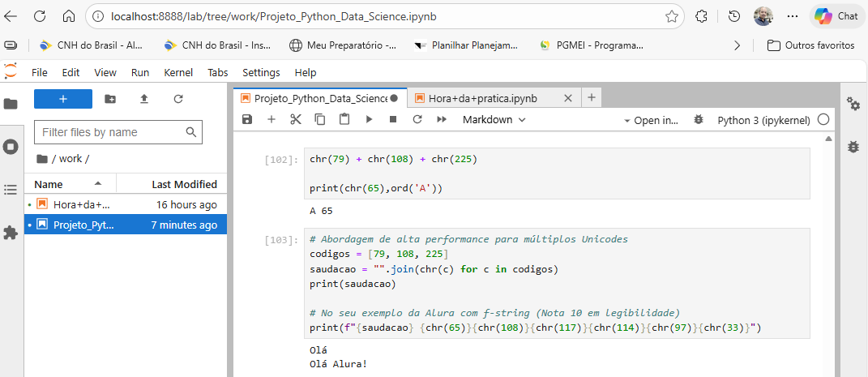Click the Filter files by name field
The height and width of the screenshot is (377, 868).
(112, 132)
